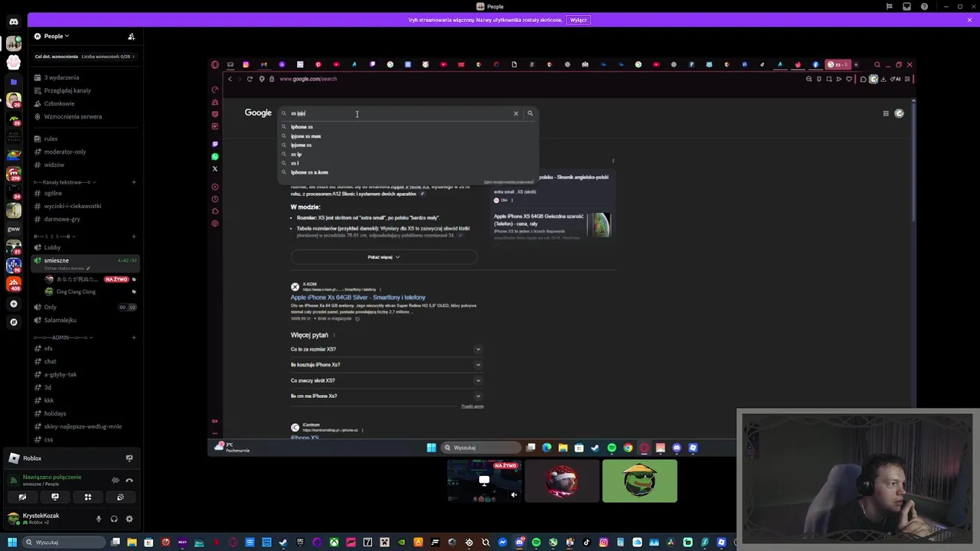980x551 pixels.
Task: Open the soundboard button
Action: (120, 497)
